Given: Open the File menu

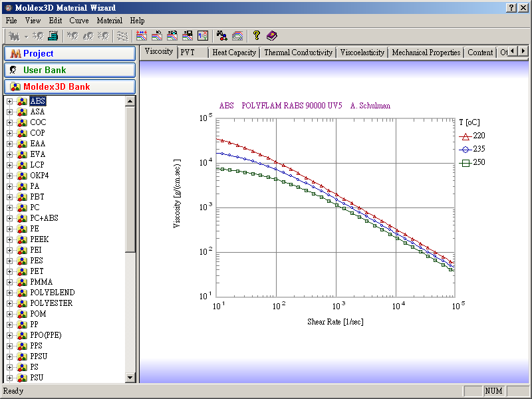Looking at the screenshot, I should pos(11,21).
